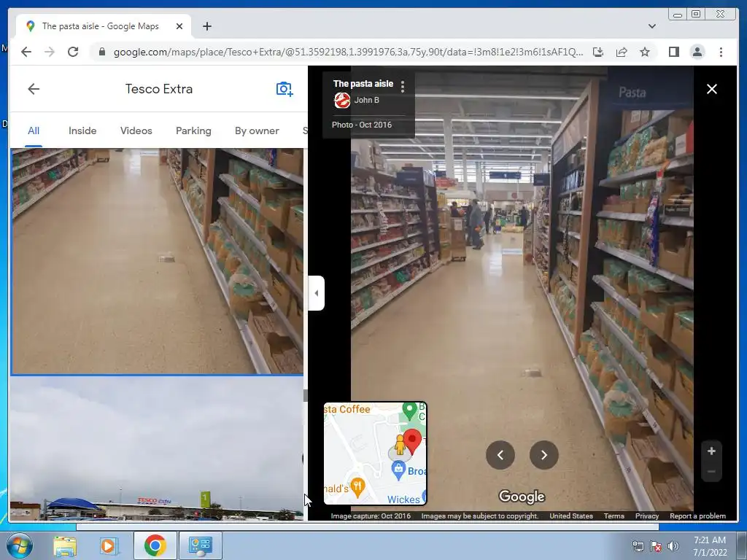Image resolution: width=747 pixels, height=560 pixels.
Task: Open Chrome profile menu
Action: point(697,52)
